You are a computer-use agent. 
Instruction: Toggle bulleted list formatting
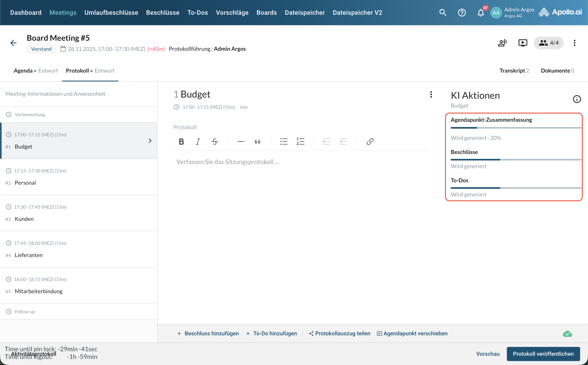click(x=284, y=142)
